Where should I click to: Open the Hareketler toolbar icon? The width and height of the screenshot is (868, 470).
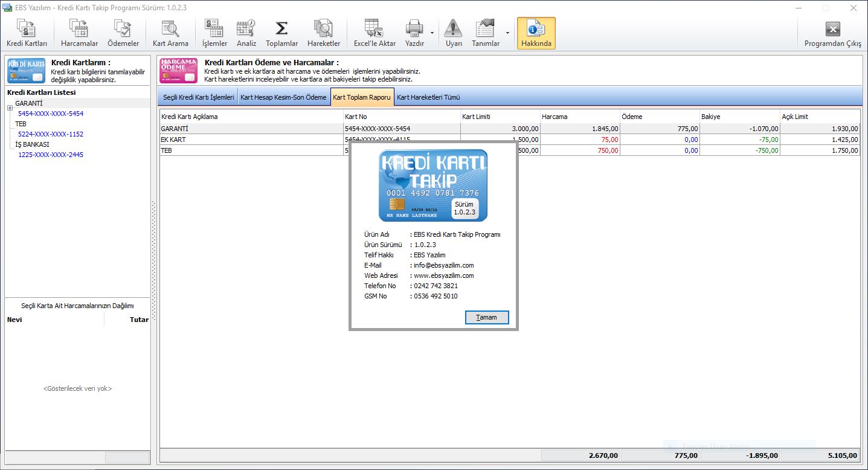324,33
